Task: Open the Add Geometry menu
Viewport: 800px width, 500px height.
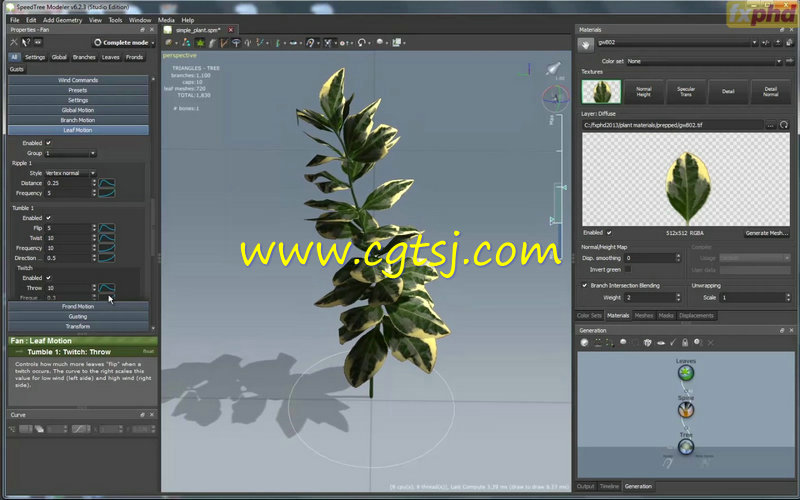Action: [62, 20]
